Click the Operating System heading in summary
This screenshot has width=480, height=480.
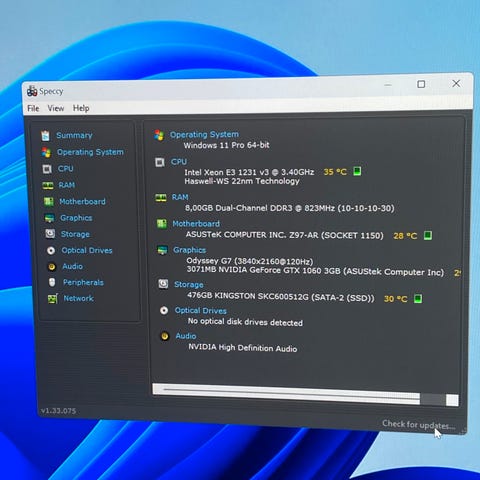[x=204, y=134]
